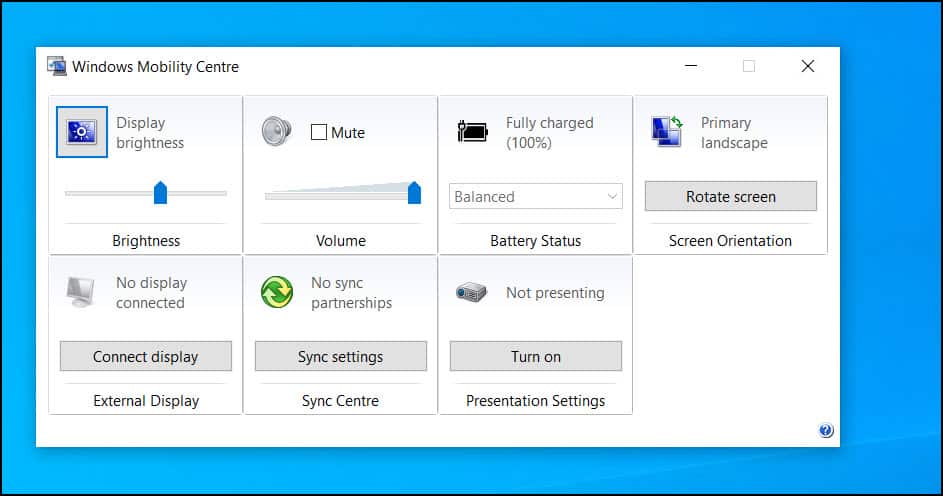The height and width of the screenshot is (496, 943).
Task: Click Rotate screen button
Action: coord(731,197)
